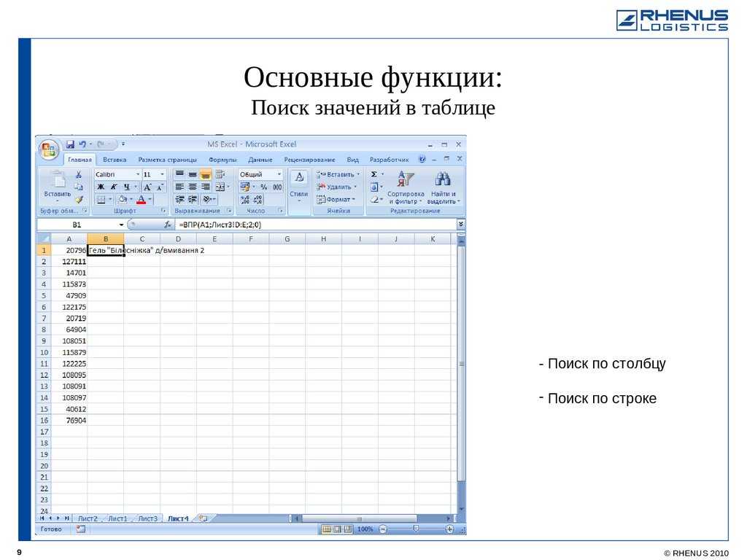747x560 pixels.
Task: Center text horizontally in cell
Action: click(193, 187)
